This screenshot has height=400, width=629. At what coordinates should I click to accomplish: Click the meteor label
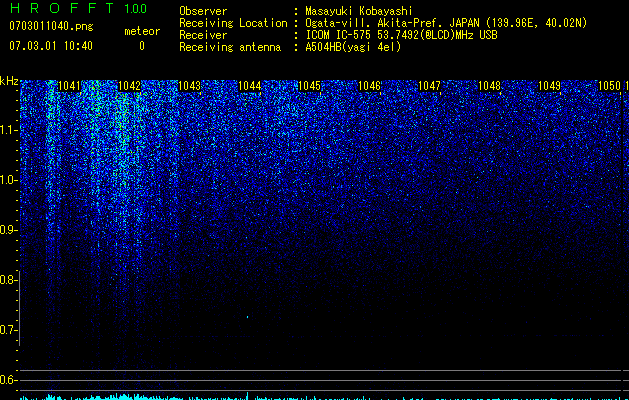click(142, 31)
